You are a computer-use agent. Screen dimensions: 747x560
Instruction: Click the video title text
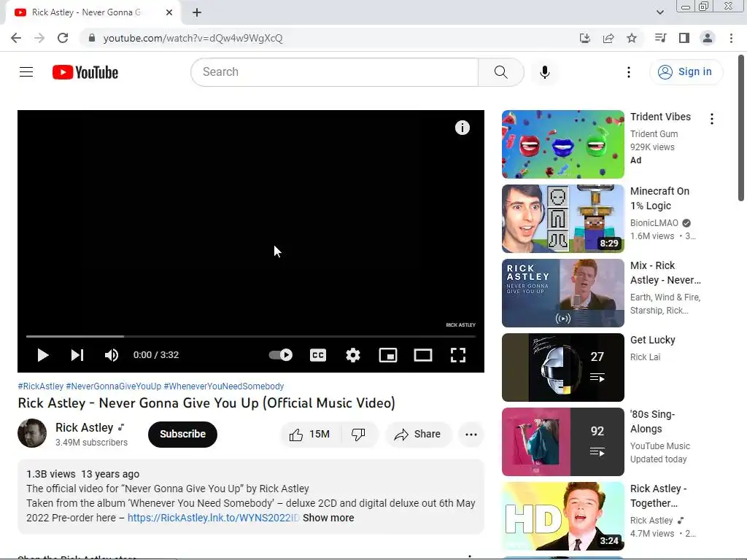[x=206, y=402]
